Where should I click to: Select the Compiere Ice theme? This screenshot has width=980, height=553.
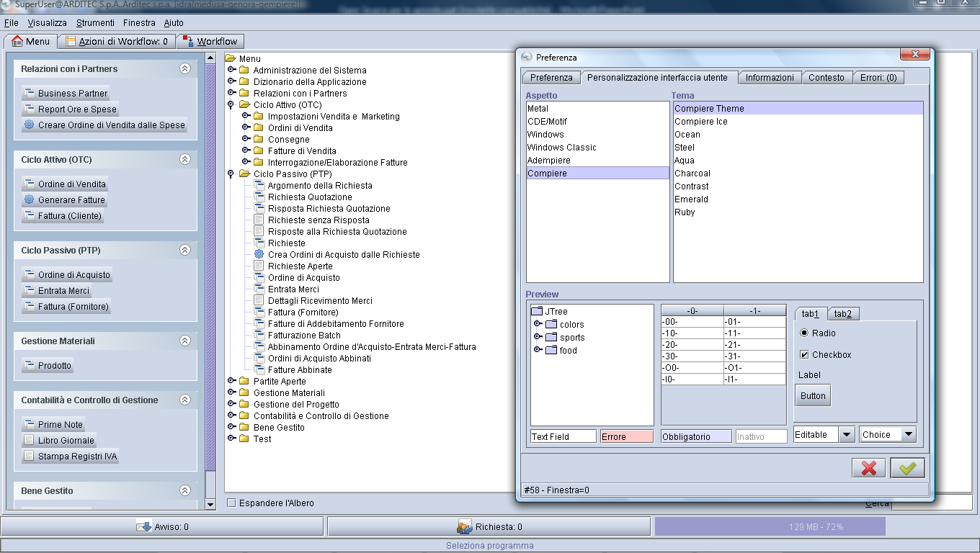[798, 121]
